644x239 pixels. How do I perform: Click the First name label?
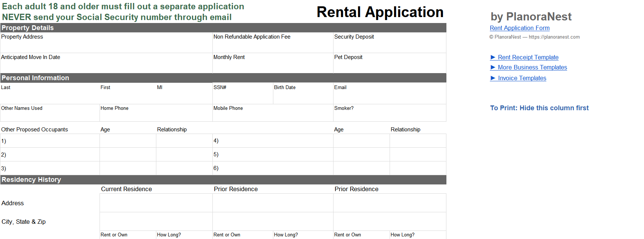coord(105,87)
